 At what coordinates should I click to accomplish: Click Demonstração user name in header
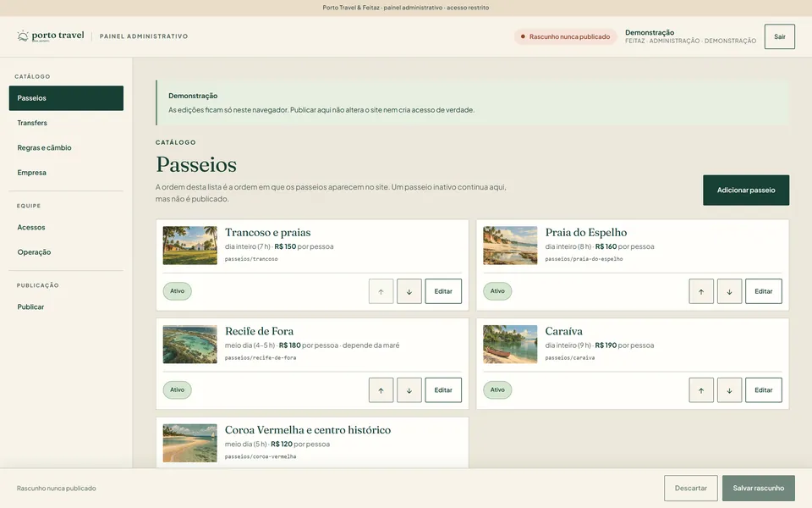(x=650, y=33)
